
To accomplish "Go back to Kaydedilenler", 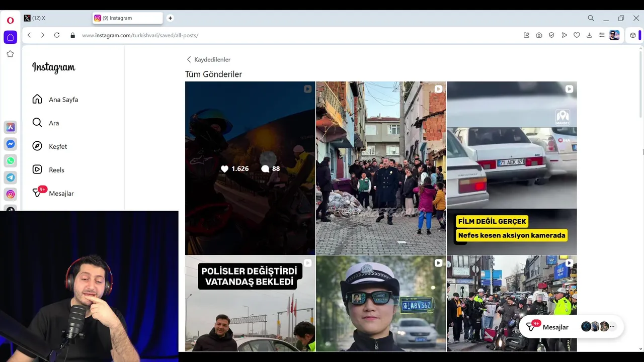I will (208, 59).
